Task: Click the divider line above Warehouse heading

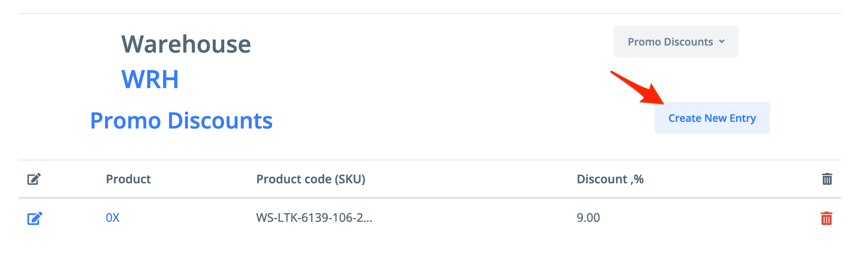Action: (x=430, y=13)
